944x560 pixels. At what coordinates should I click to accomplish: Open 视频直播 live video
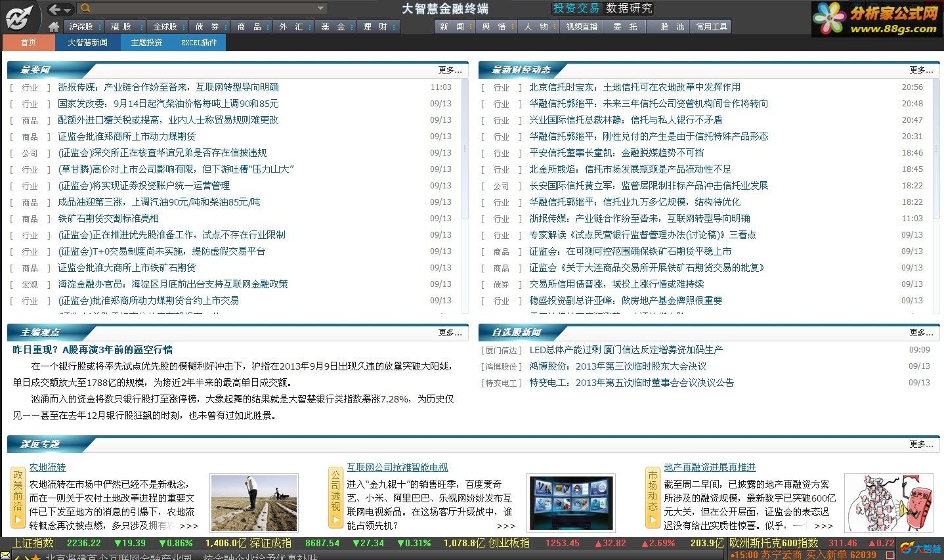[582, 27]
